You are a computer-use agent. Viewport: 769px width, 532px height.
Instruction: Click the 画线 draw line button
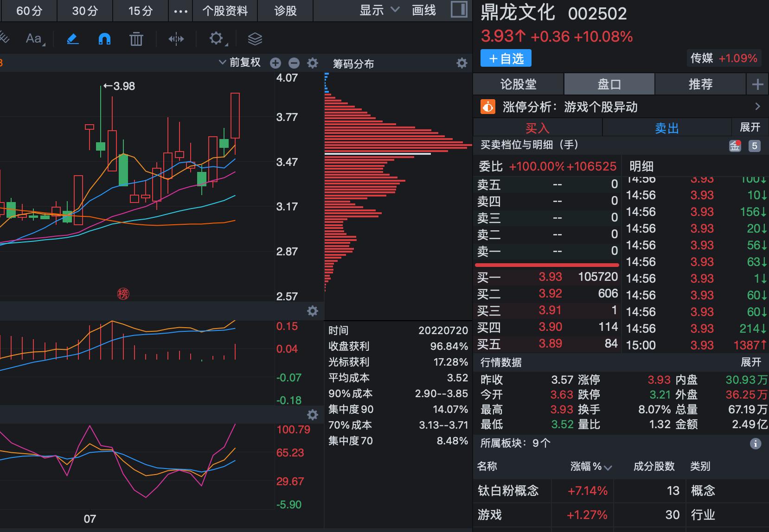[424, 10]
